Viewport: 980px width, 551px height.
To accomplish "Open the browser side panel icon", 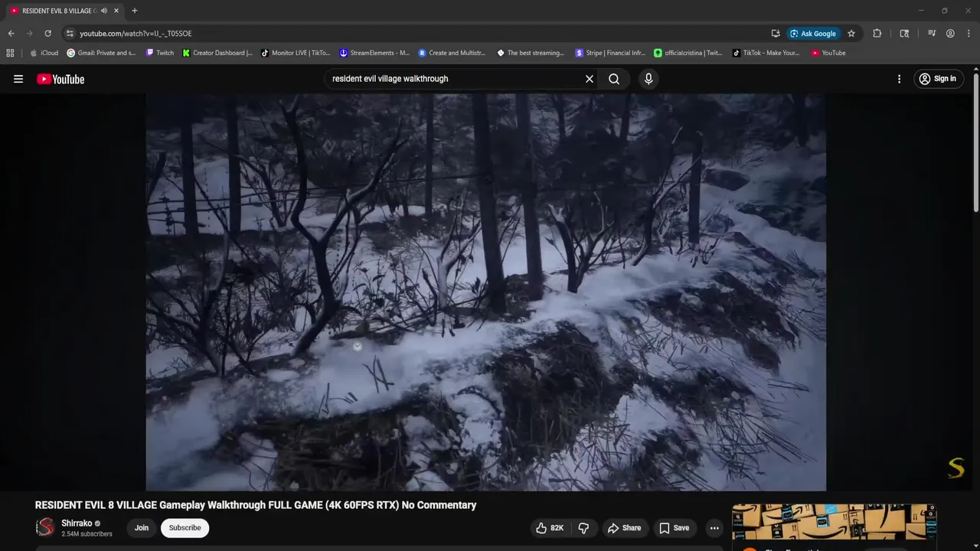I will (x=904, y=34).
